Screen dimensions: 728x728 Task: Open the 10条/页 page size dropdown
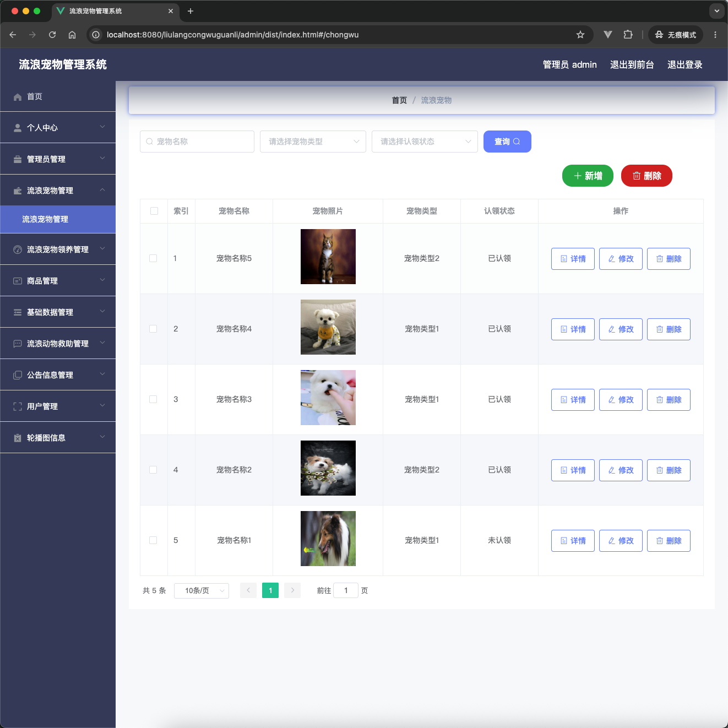(202, 590)
